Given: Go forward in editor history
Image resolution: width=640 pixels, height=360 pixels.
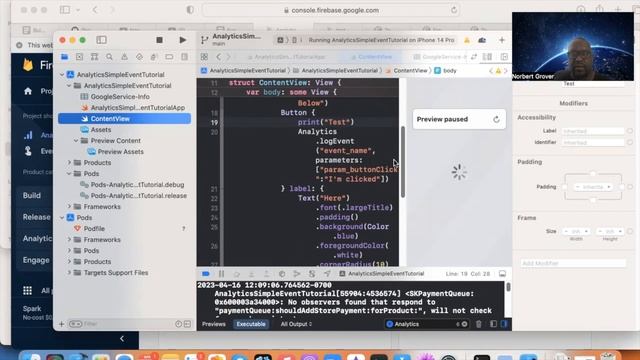Looking at the screenshot, I should pos(229,57).
